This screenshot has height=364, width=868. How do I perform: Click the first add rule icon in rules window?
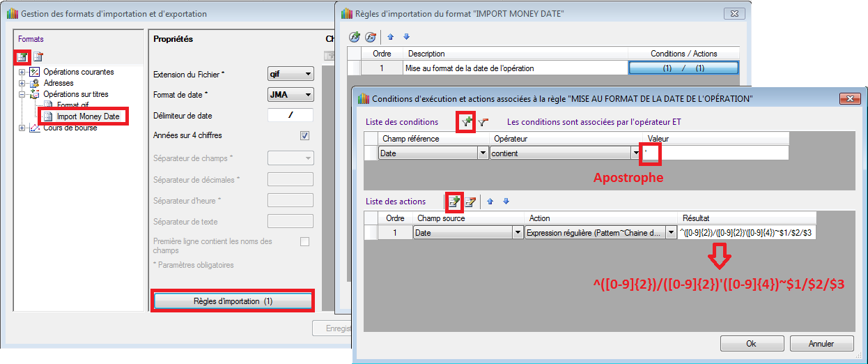point(355,37)
